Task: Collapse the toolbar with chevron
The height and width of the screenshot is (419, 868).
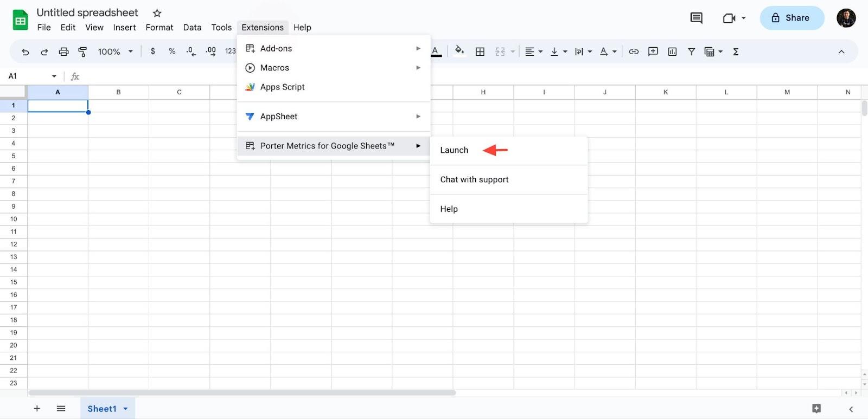Action: click(x=841, y=51)
